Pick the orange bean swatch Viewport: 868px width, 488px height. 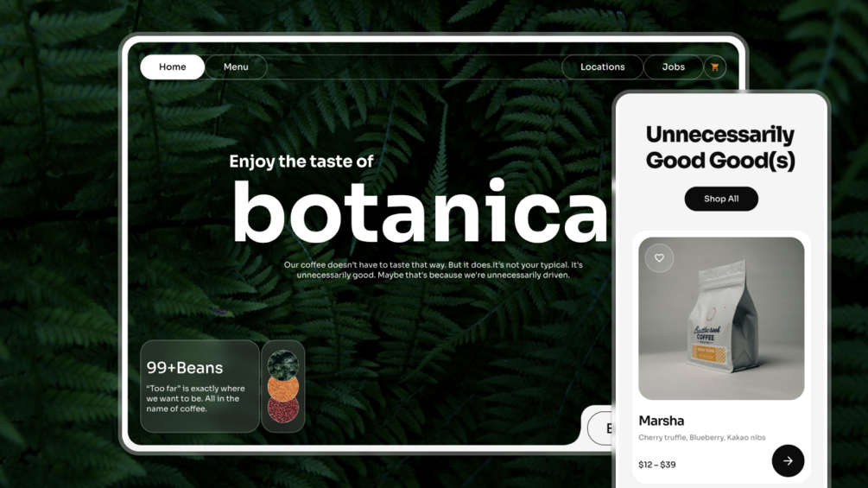click(283, 387)
